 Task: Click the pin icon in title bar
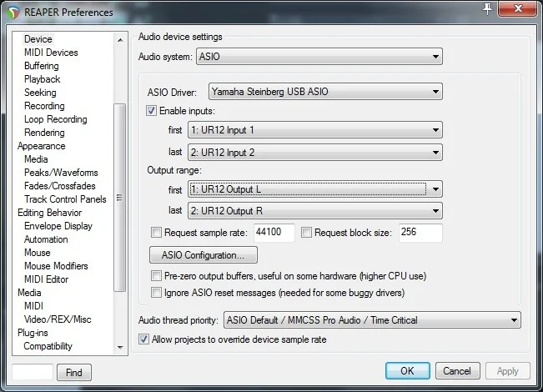(487, 8)
